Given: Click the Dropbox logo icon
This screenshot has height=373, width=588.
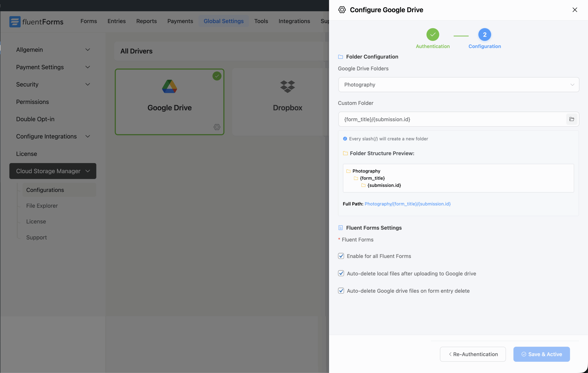Looking at the screenshot, I should 287,86.
